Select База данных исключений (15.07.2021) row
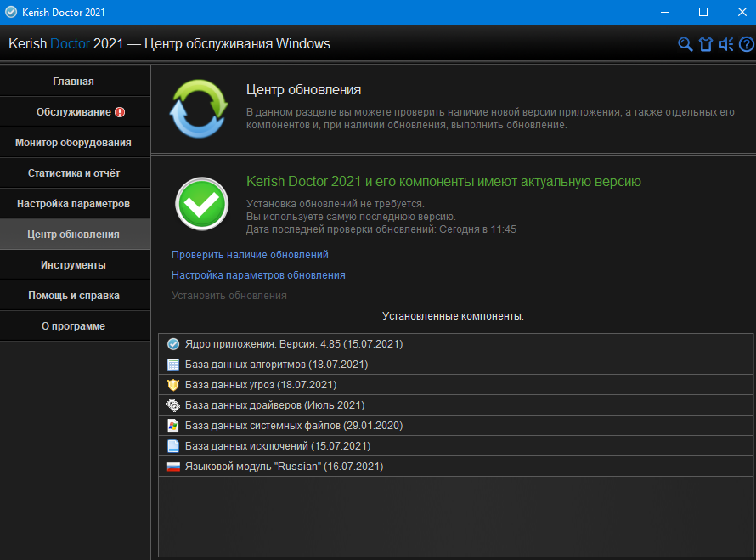This screenshot has width=756, height=560. 455,446
